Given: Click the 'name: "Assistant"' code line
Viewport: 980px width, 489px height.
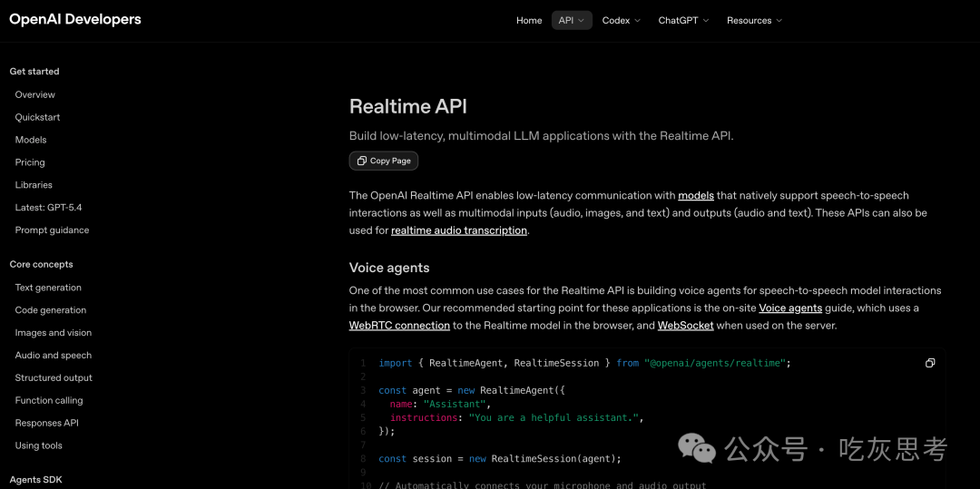Looking at the screenshot, I should [441, 404].
